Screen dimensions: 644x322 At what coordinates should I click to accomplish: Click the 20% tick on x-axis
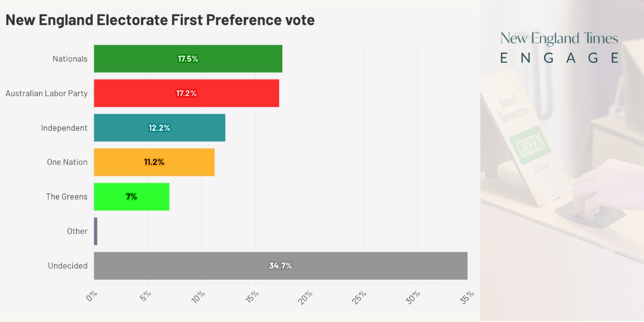[x=306, y=296]
